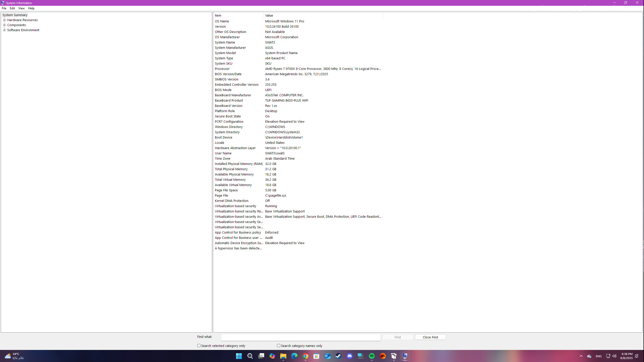Open the weather widget showing 44°C
Screen dimensions: 644x362
pos(14,356)
